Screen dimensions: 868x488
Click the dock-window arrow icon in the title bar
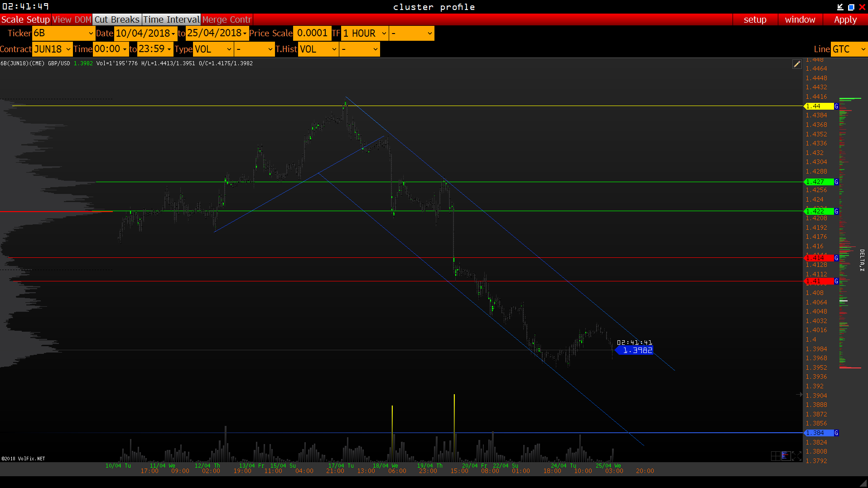(840, 7)
